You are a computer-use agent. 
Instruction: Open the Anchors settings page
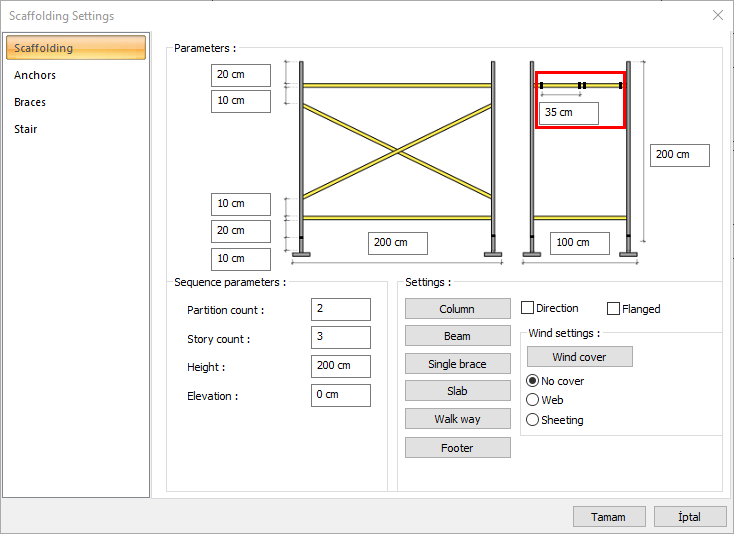(35, 75)
